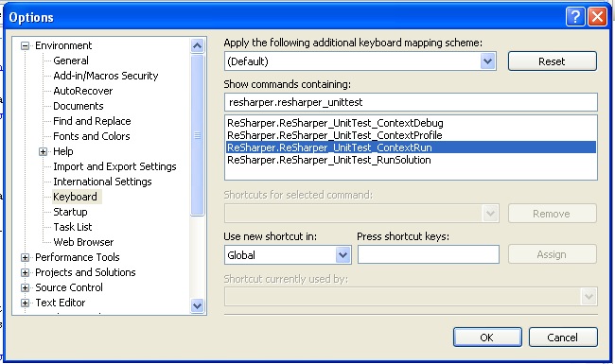The height and width of the screenshot is (364, 615).
Task: Select Projects and Solutions label
Action: coord(85,272)
